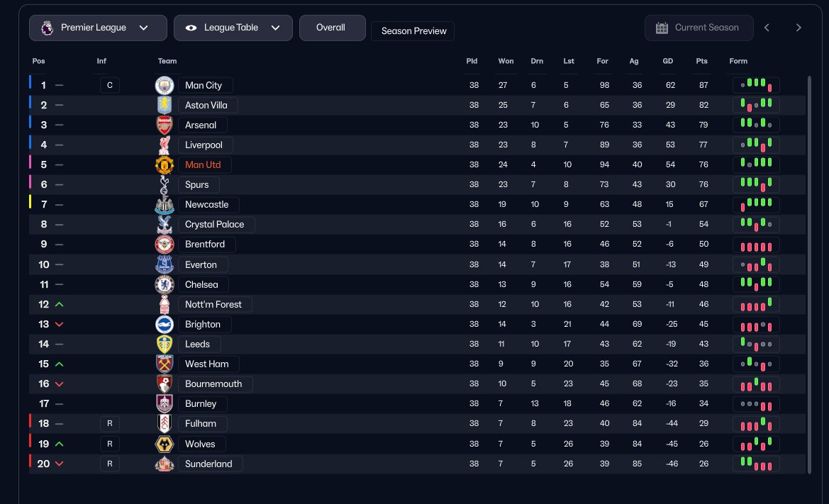Click the West Ham club badge

[165, 364]
